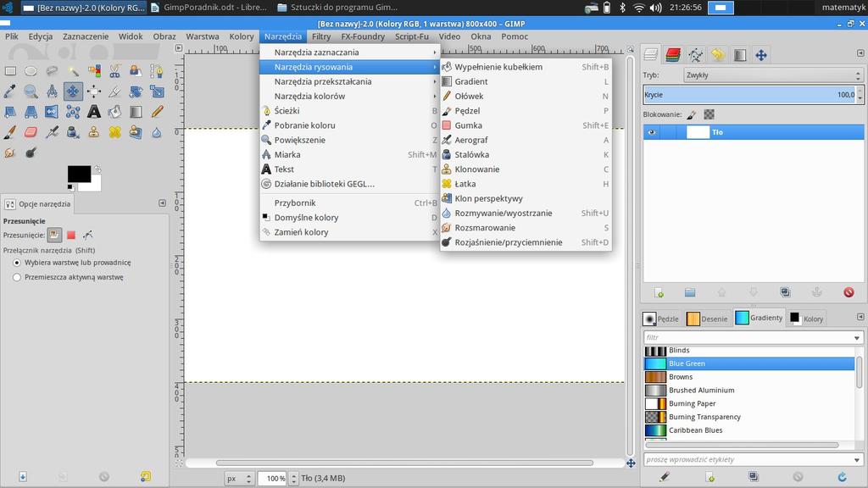This screenshot has height=488, width=868.
Task: Create a new layer group
Action: tap(690, 292)
